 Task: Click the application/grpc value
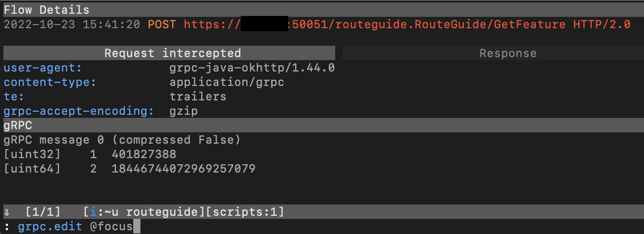[x=227, y=82]
